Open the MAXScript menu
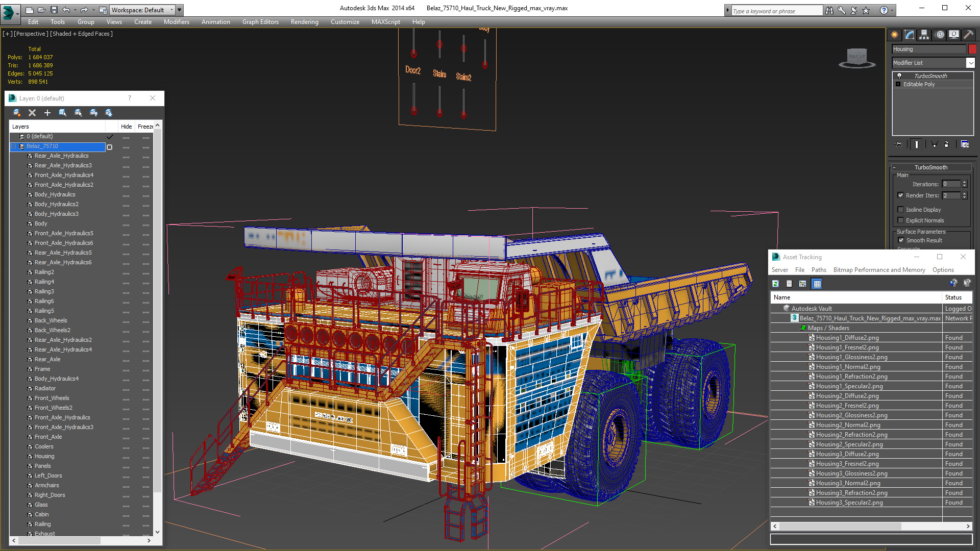Image resolution: width=980 pixels, height=551 pixels. point(385,22)
